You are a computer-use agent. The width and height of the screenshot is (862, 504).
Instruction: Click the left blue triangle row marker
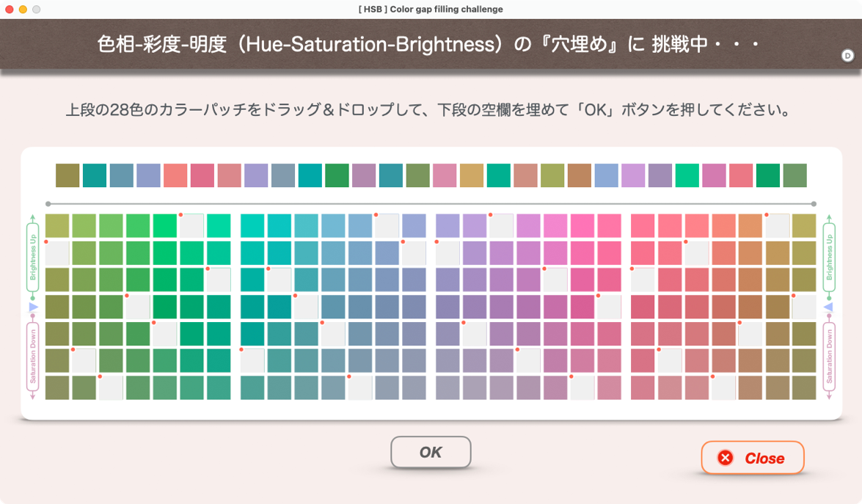tap(32, 307)
